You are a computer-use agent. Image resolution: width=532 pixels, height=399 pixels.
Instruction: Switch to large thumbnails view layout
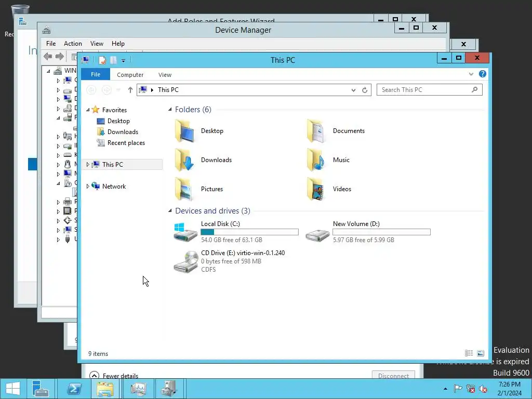pos(481,353)
